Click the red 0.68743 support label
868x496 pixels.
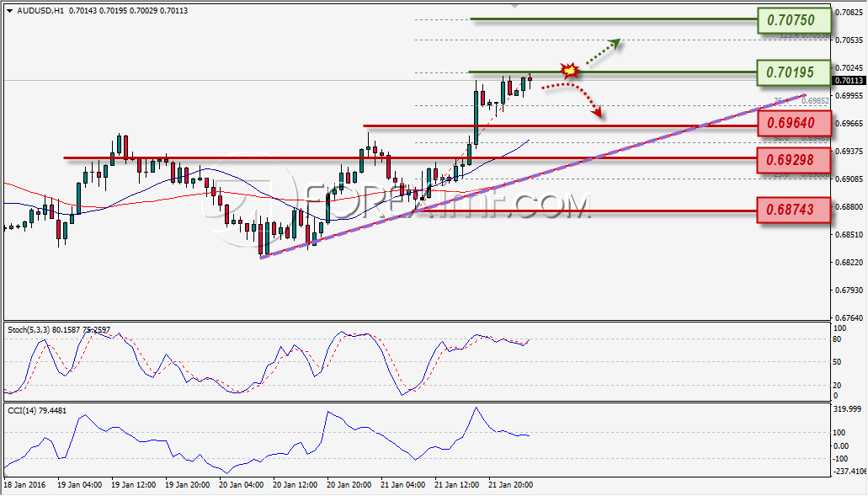tap(793, 209)
